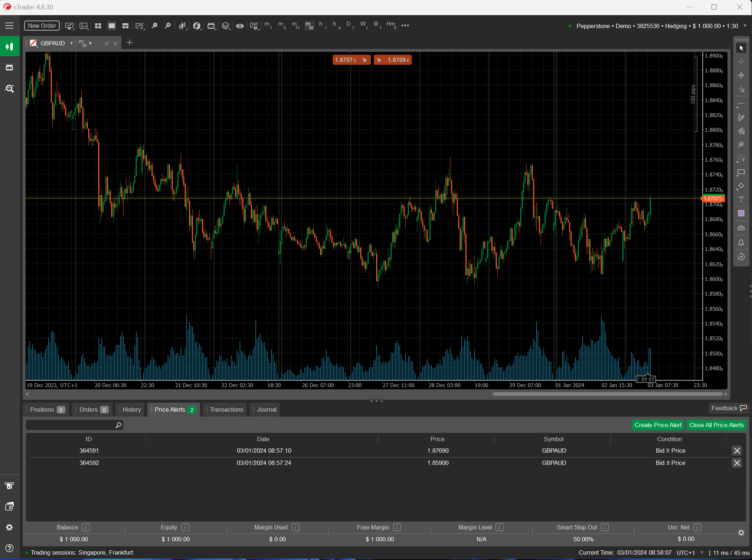Select the Andrews pitchfork tool
752x560 pixels.
point(741,145)
